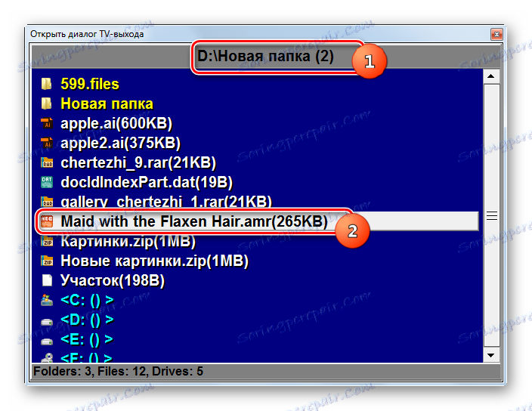Click the scrollbar up arrow
532x411 pixels.
(491, 76)
